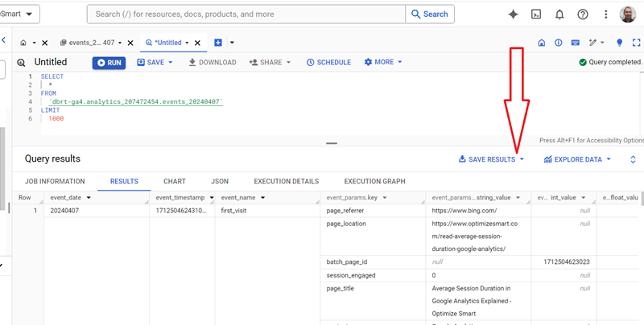Image resolution: width=644 pixels, height=325 pixels.
Task: Open Gemini AI sparkle assistant
Action: click(x=513, y=14)
